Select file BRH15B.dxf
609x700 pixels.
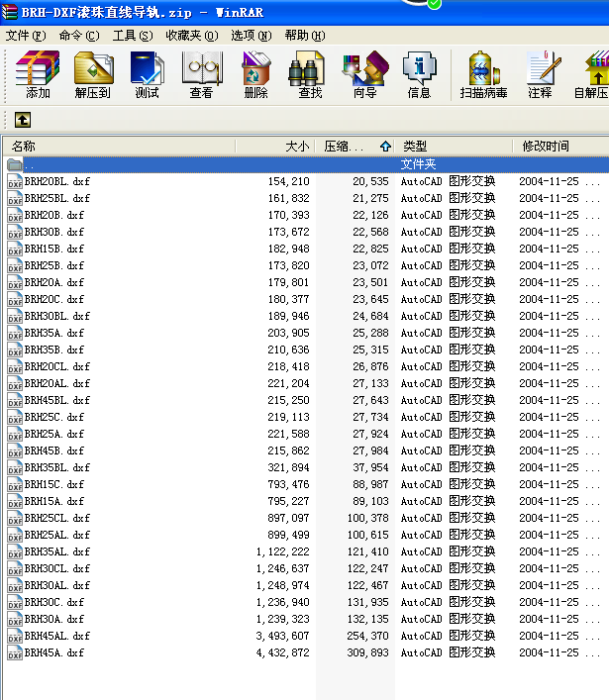54,249
